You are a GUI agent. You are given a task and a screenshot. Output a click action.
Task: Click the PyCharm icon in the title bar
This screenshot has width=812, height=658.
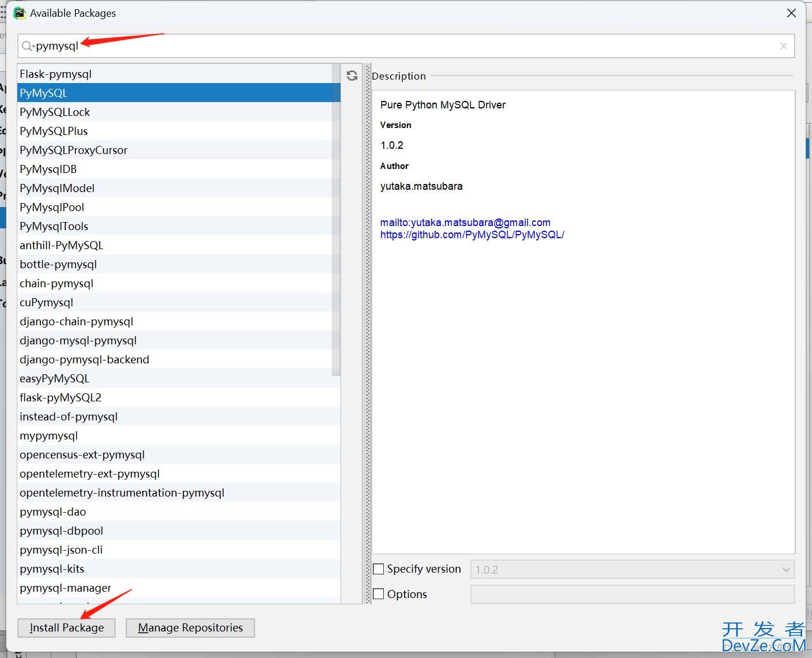pyautogui.click(x=19, y=13)
